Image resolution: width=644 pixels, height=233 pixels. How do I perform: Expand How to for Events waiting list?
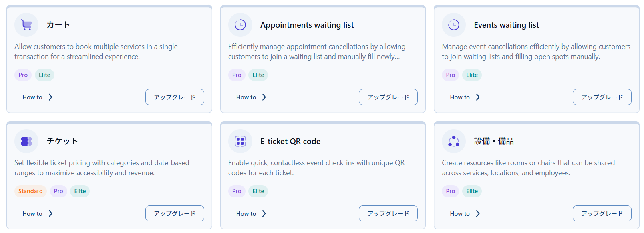(x=477, y=97)
